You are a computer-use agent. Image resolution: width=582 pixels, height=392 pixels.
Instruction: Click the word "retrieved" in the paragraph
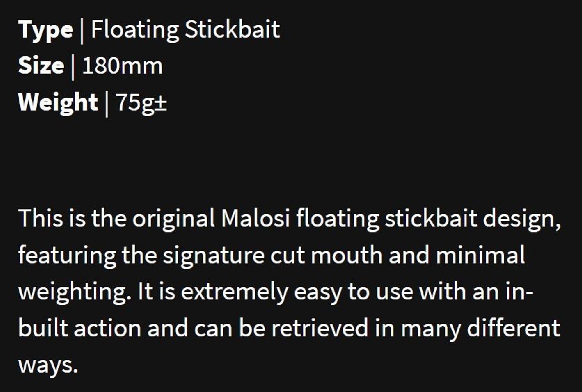tap(320, 329)
